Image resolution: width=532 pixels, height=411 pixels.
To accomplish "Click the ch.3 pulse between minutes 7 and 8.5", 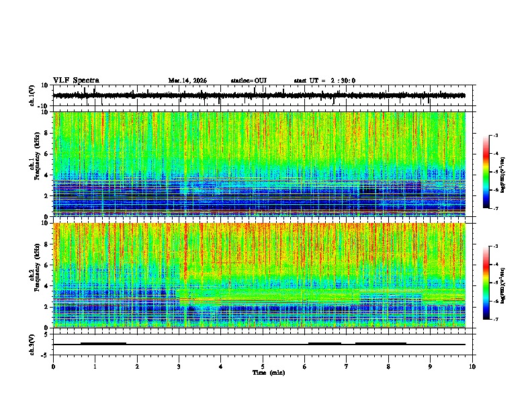I will (381, 343).
